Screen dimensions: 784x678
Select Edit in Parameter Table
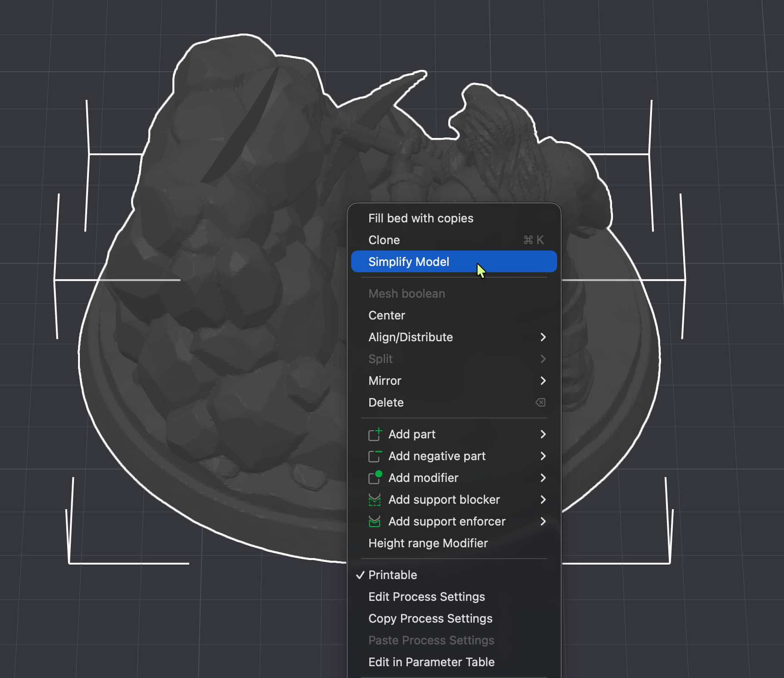pyautogui.click(x=431, y=662)
